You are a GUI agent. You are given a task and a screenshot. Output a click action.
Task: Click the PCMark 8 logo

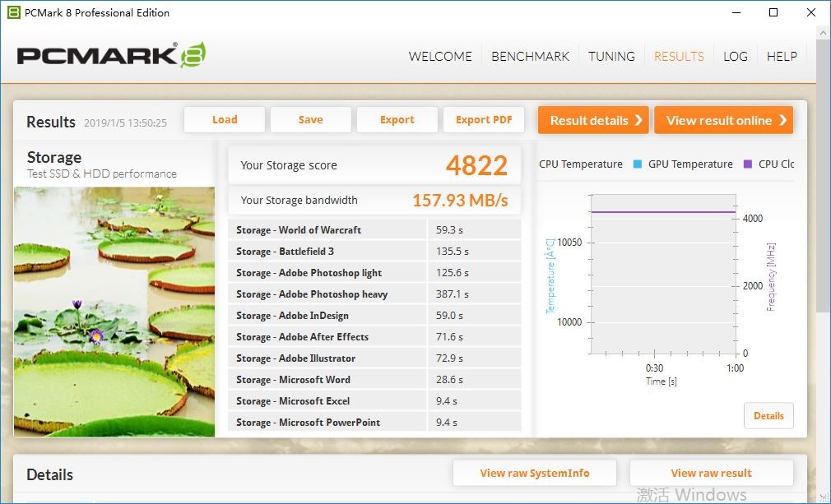[x=111, y=55]
